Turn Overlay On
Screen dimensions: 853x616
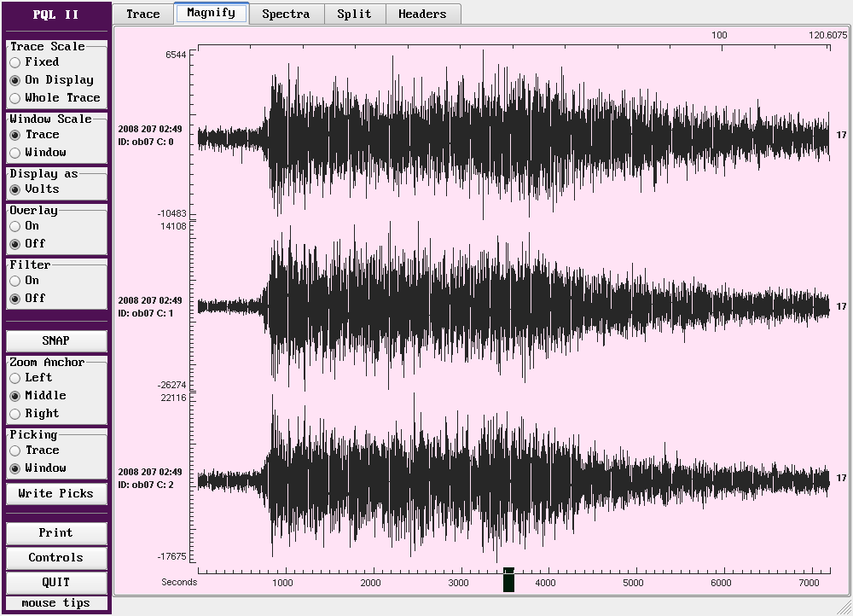[x=15, y=226]
